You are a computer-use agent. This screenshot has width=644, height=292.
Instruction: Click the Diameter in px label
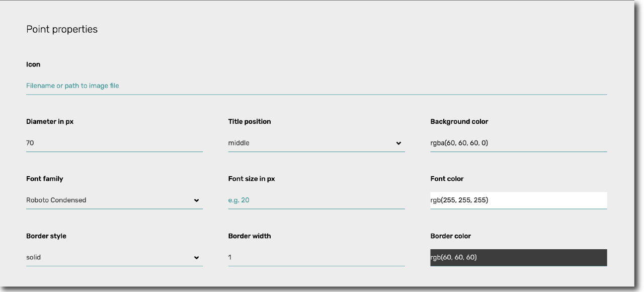pos(50,122)
